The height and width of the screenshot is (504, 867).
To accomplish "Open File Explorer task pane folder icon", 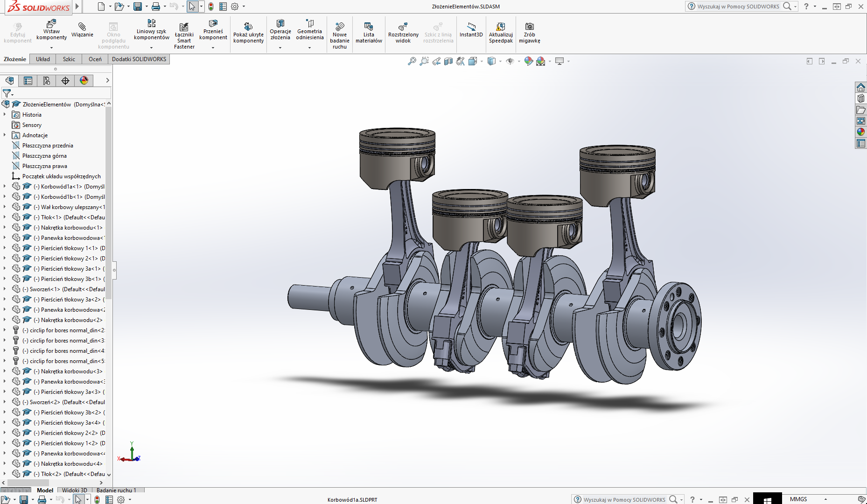I will (861, 110).
